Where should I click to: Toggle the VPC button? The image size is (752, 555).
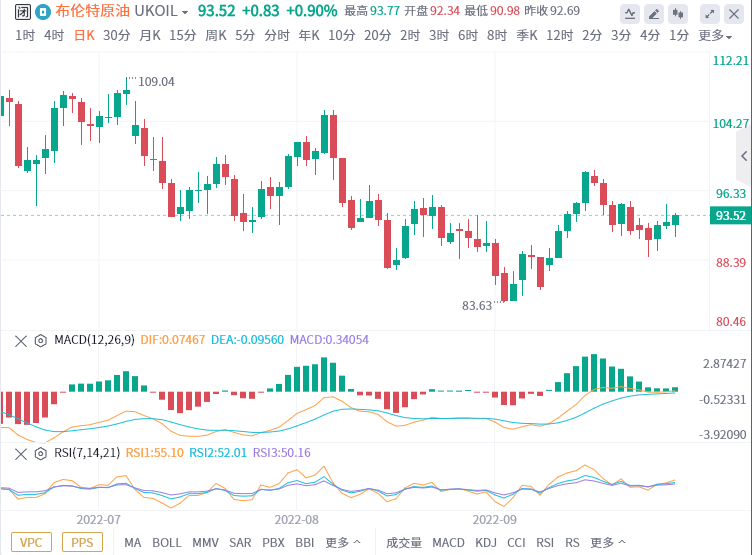[31, 542]
